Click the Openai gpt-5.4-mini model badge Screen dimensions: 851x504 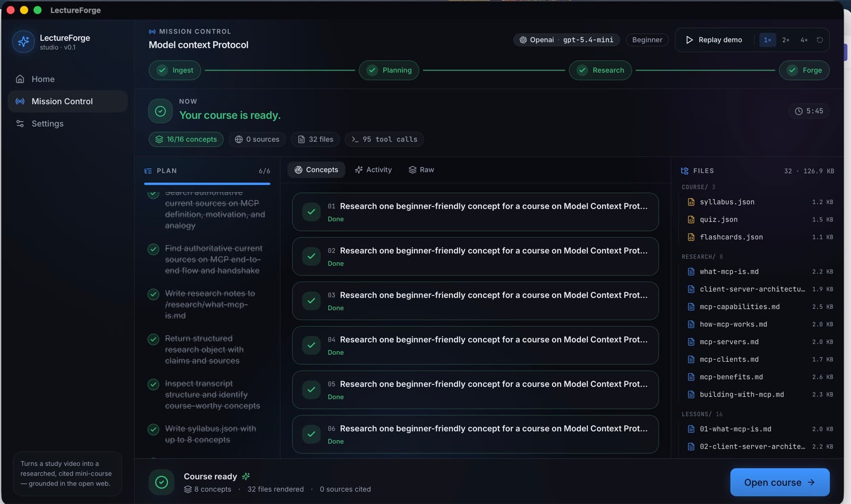566,40
